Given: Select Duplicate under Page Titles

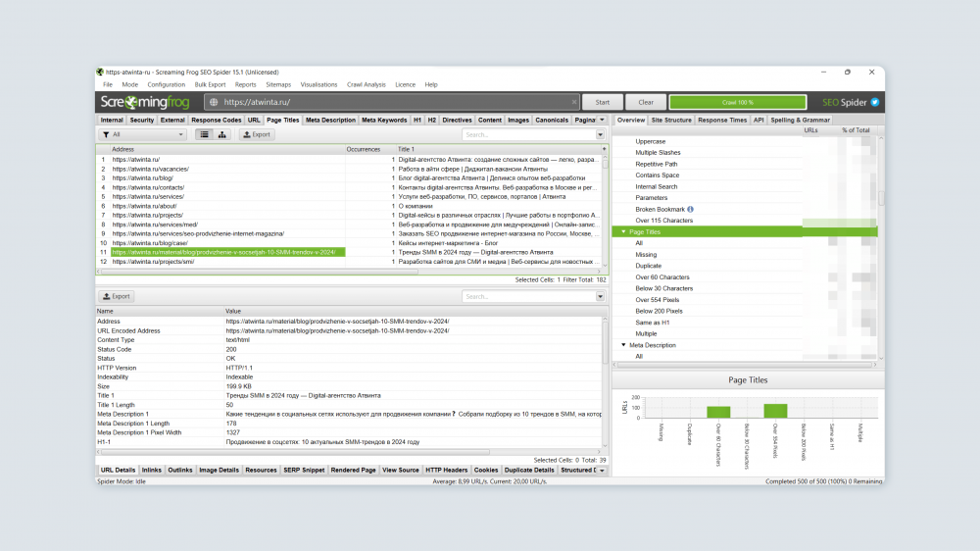Looking at the screenshot, I should (648, 266).
